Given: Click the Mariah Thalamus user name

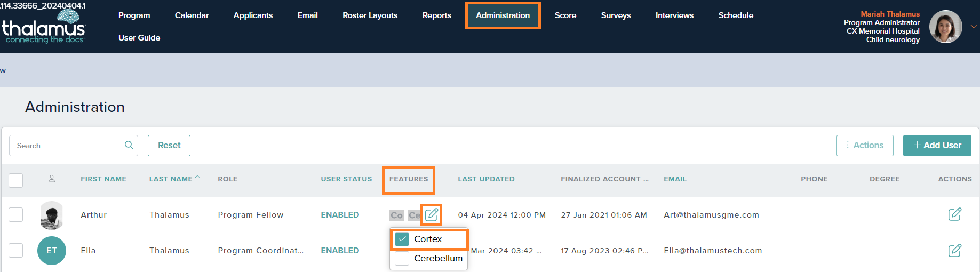Looking at the screenshot, I should [x=890, y=14].
